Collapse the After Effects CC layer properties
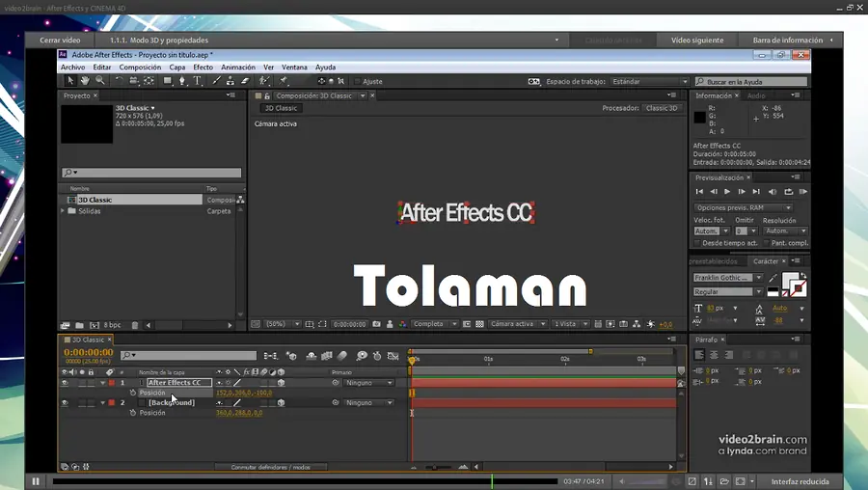868x490 pixels. (x=102, y=383)
